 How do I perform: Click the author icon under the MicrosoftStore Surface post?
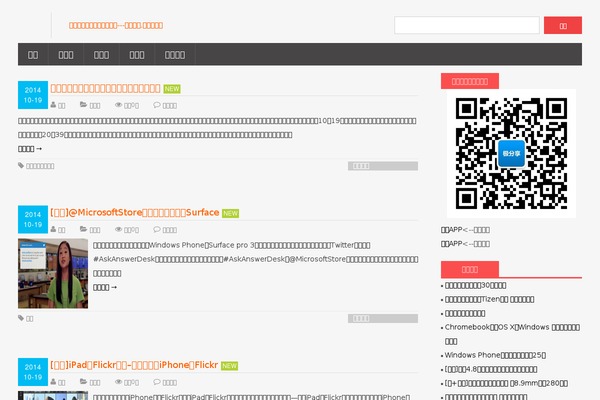53,229
